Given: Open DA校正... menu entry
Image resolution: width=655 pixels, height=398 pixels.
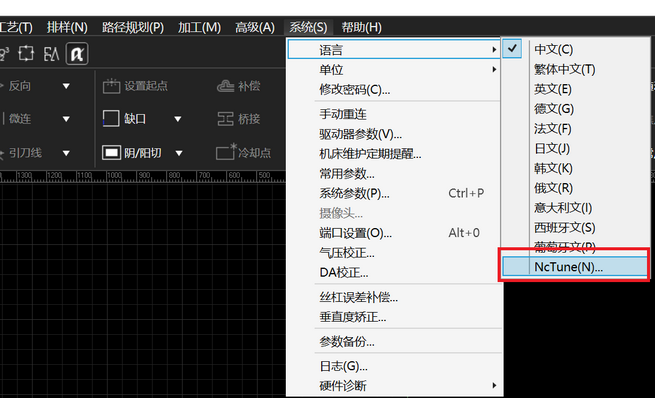Looking at the screenshot, I should point(394,273).
